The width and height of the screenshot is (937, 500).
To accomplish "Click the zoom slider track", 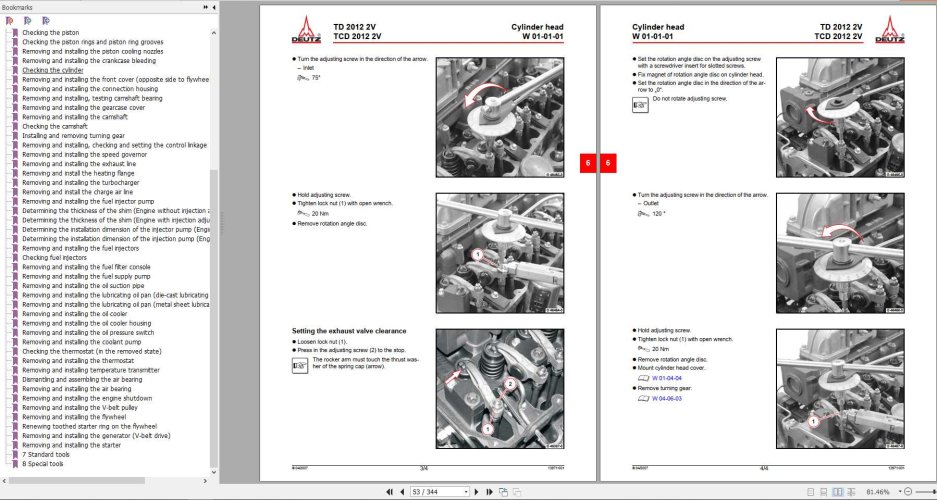I will 925,492.
